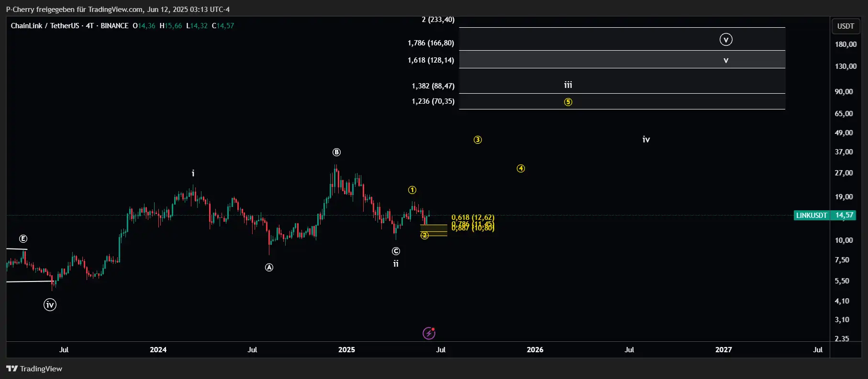Click the 2027 time axis label
This screenshot has width=868, height=379.
(x=723, y=350)
